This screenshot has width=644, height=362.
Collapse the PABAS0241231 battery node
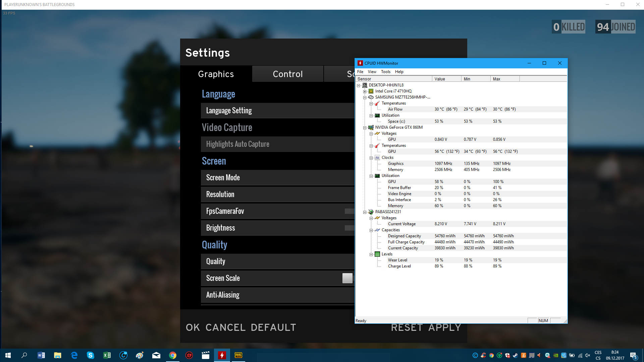pyautogui.click(x=365, y=212)
